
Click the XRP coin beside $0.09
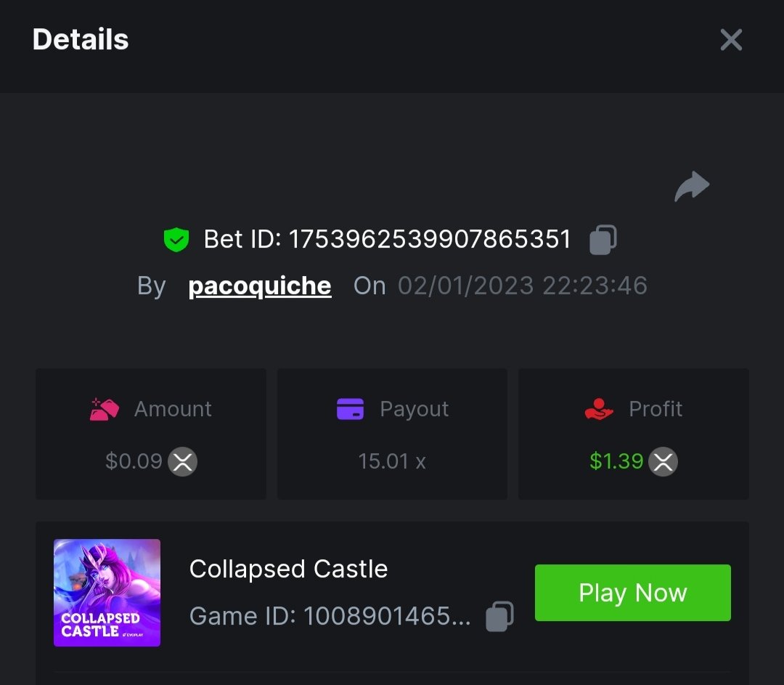point(182,462)
